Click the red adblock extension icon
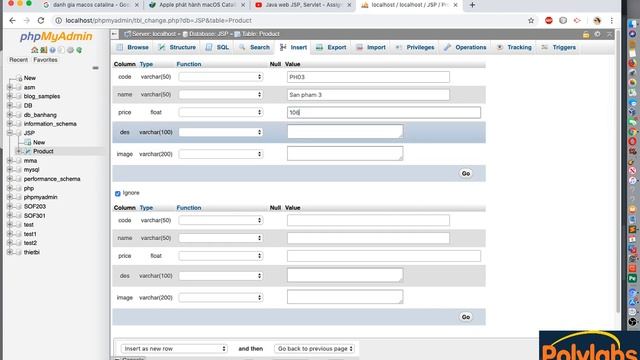 [549, 20]
